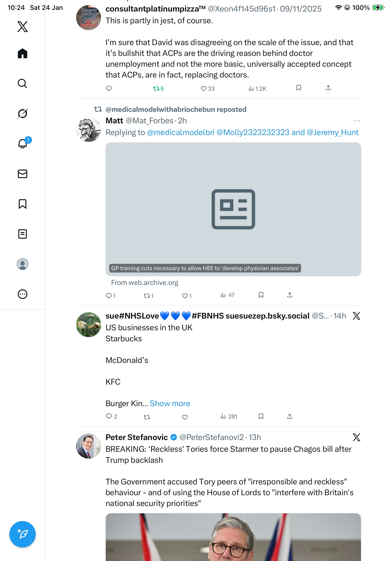This screenshot has height=561, width=392.
Task: Open the Search page via the magnifier icon
Action: tap(23, 83)
